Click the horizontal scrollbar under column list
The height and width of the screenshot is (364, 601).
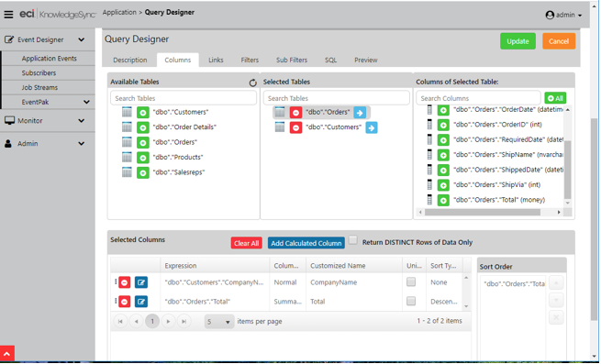click(x=483, y=212)
